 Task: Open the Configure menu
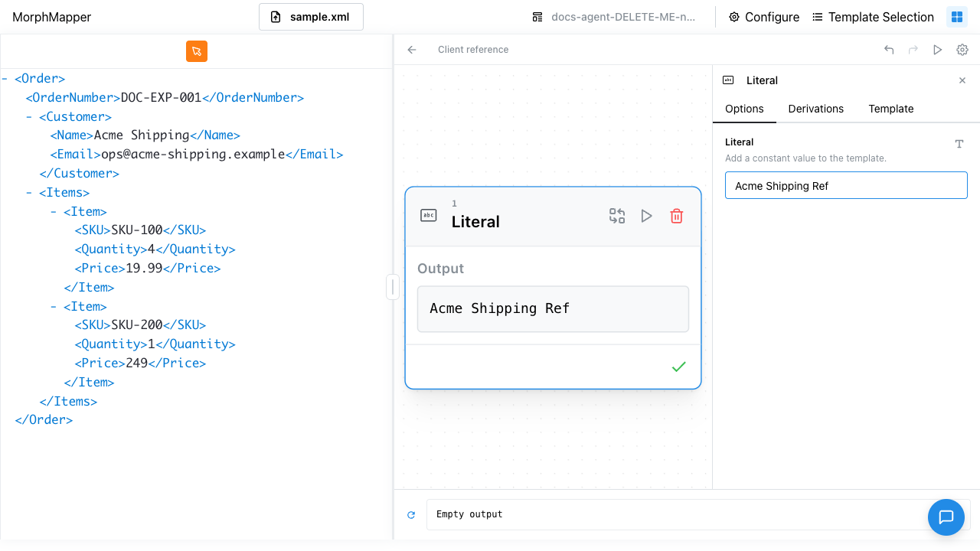tap(764, 17)
